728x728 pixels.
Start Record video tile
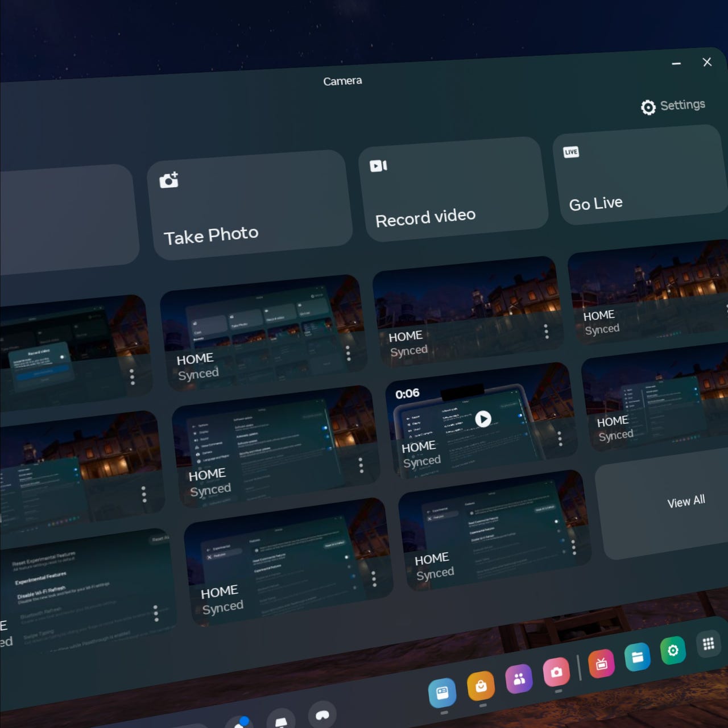click(453, 189)
